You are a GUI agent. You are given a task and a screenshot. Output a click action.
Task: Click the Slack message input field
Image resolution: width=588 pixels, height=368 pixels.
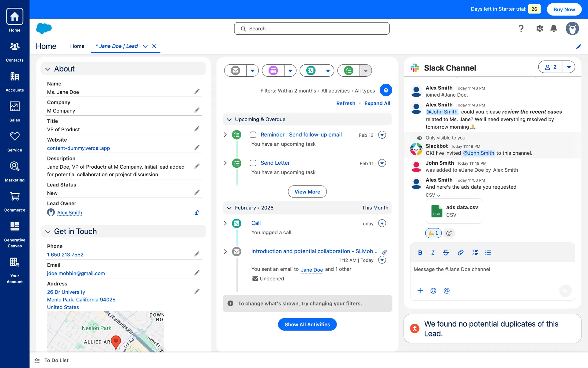pos(490,270)
